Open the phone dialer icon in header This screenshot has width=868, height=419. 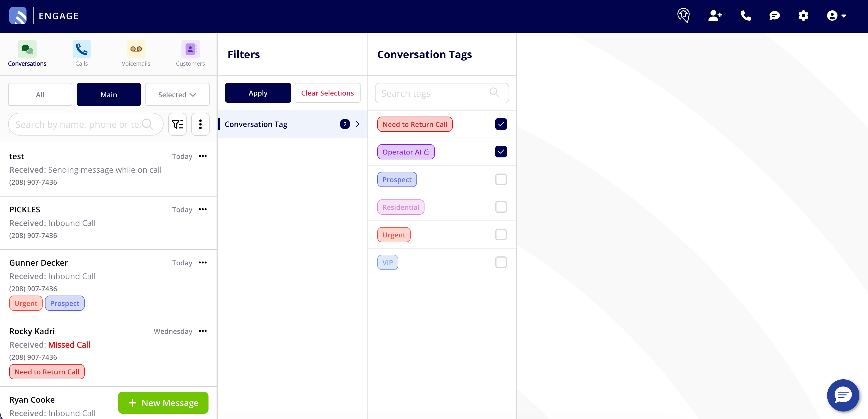point(745,16)
